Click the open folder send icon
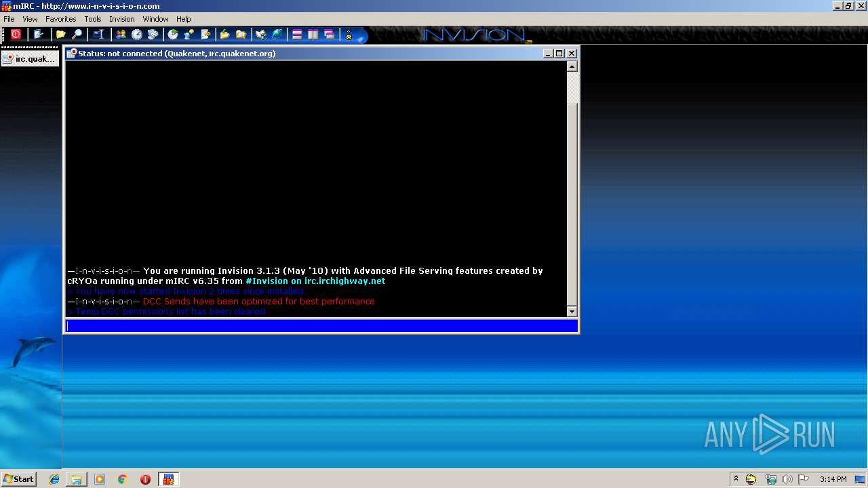The width and height of the screenshot is (868, 488). click(224, 35)
